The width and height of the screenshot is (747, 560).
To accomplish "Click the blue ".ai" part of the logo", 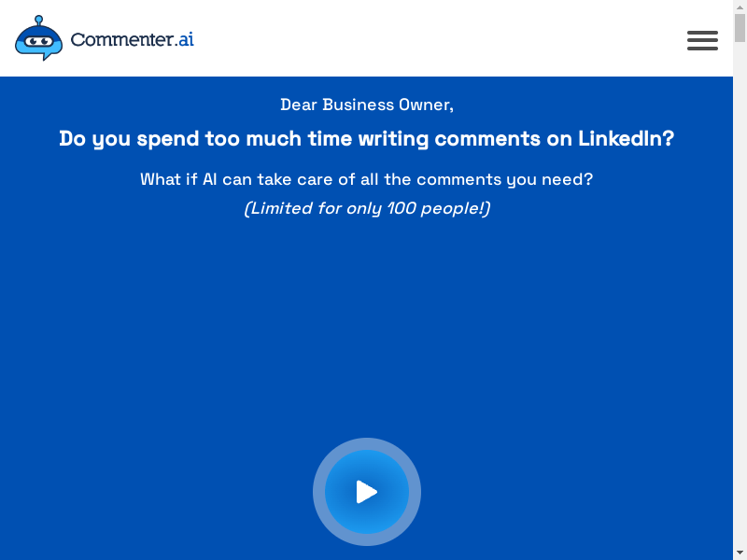I will (x=184, y=39).
